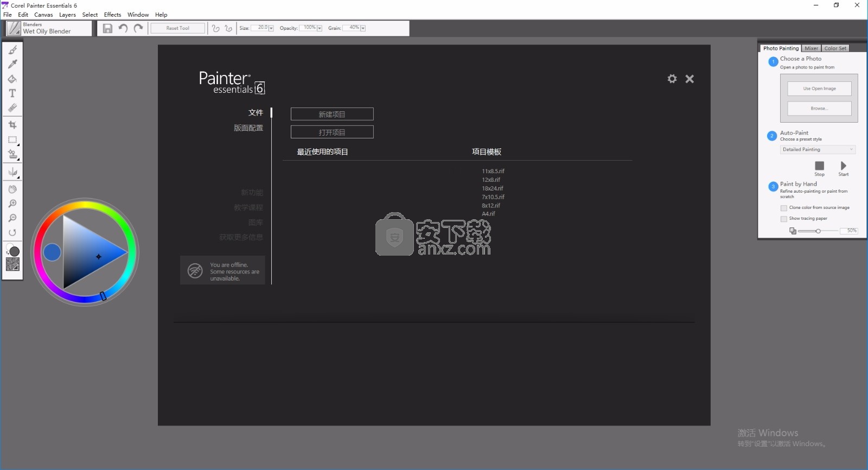Open the A4.rif template
868x470 pixels.
click(x=488, y=214)
